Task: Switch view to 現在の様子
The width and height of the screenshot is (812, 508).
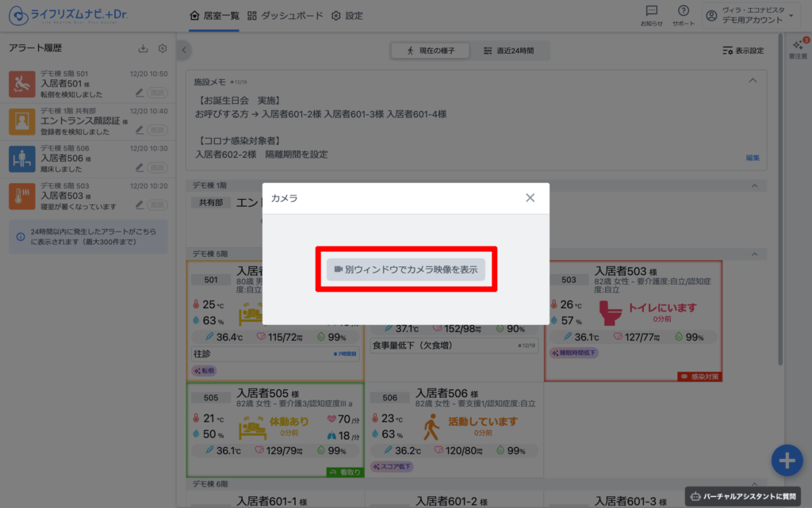Action: click(431, 51)
